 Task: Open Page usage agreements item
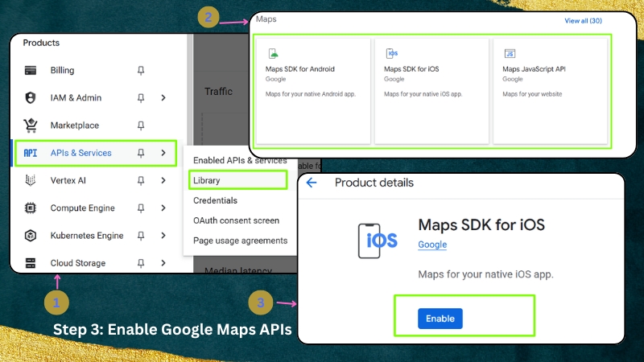click(240, 241)
